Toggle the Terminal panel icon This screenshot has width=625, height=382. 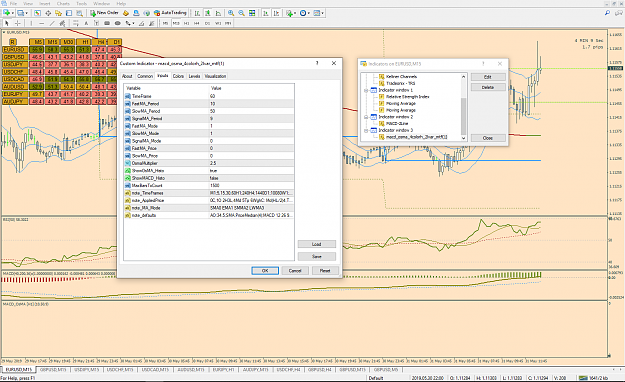coord(69,13)
